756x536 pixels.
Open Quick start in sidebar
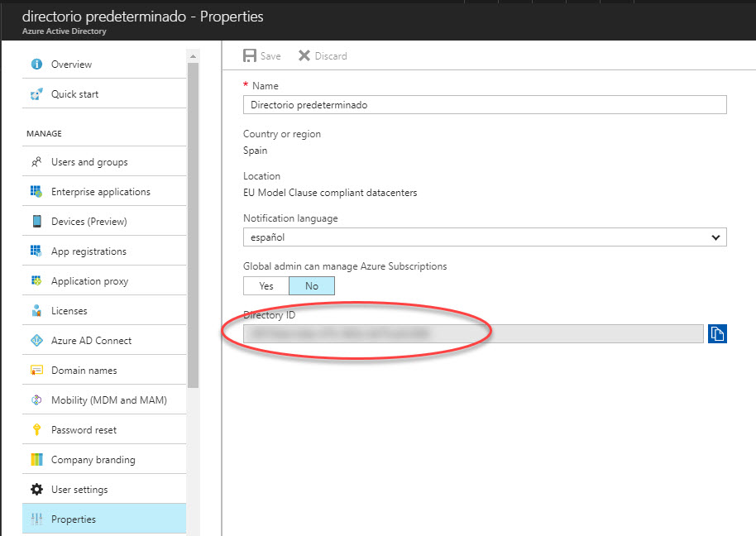(104, 94)
